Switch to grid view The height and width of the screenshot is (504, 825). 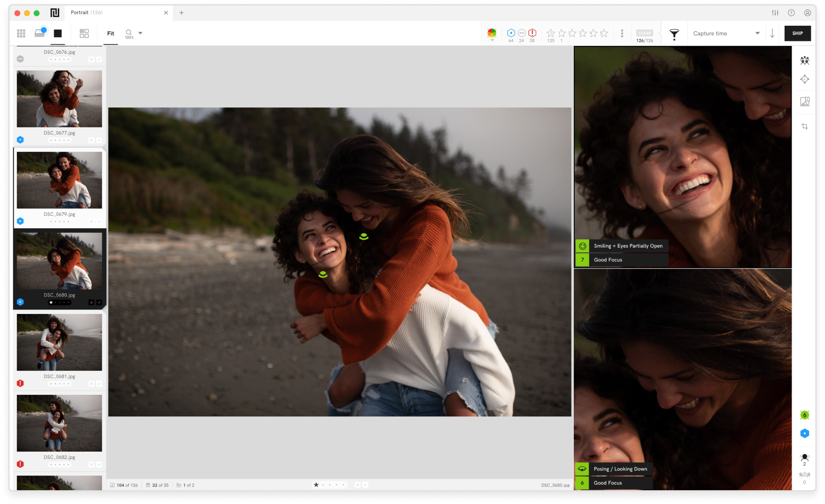point(21,34)
